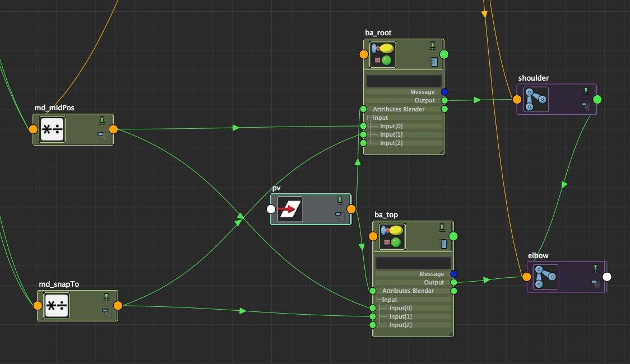Viewport: 630px width, 364px height.
Task: Collapse the Input array in ba_top
Action: click(379, 300)
